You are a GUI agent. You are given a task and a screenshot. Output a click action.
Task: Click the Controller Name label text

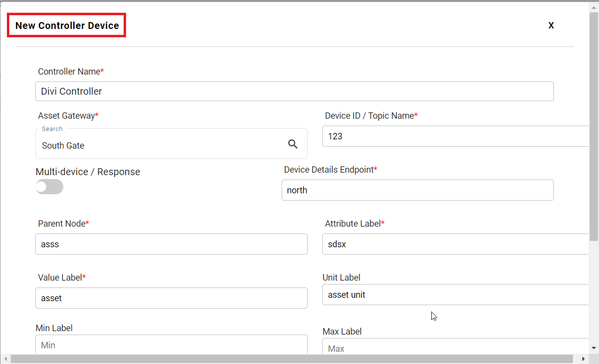point(71,72)
